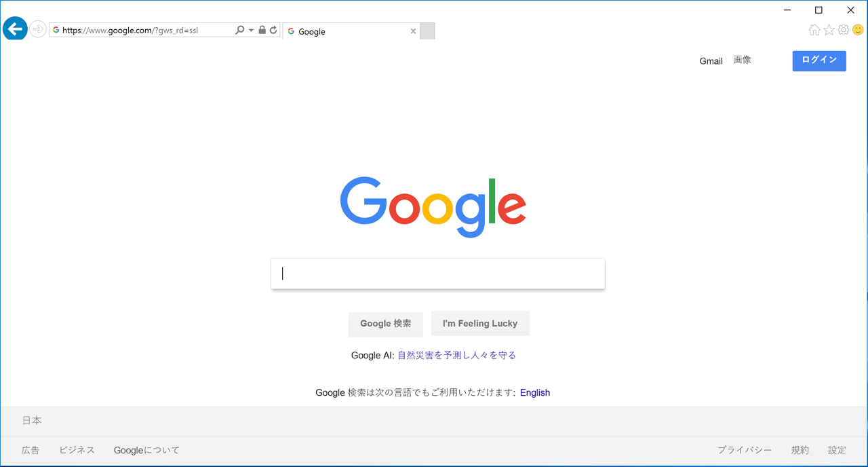
Task: Click the blue browser Back arrow button
Action: pos(15,29)
